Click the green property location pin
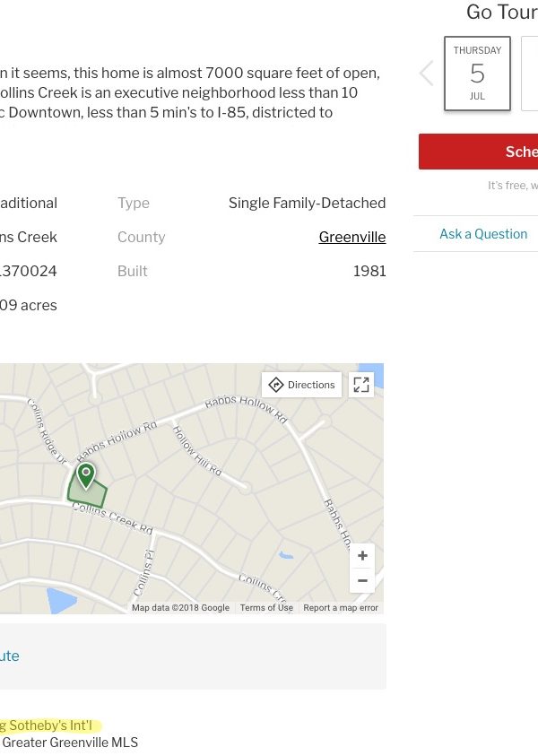Image resolution: width=538 pixels, height=756 pixels. tap(86, 475)
